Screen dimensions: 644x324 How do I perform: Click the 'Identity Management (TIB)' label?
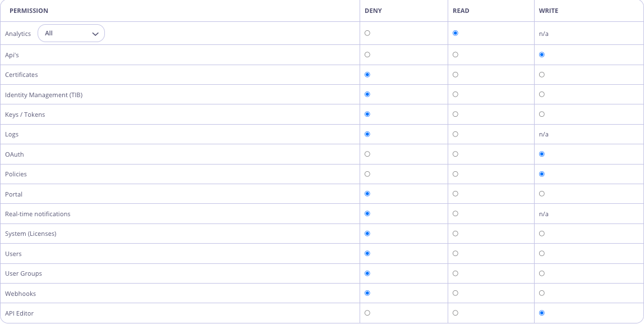point(44,95)
